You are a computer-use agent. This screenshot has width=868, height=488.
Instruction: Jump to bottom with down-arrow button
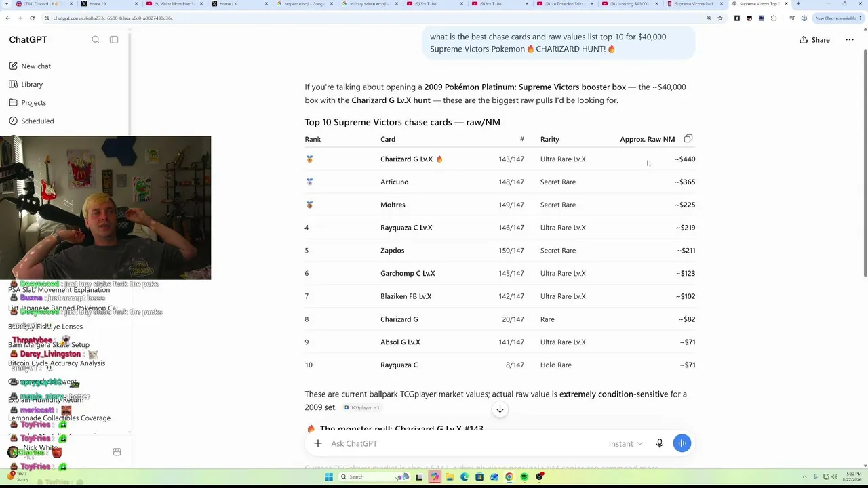click(500, 409)
